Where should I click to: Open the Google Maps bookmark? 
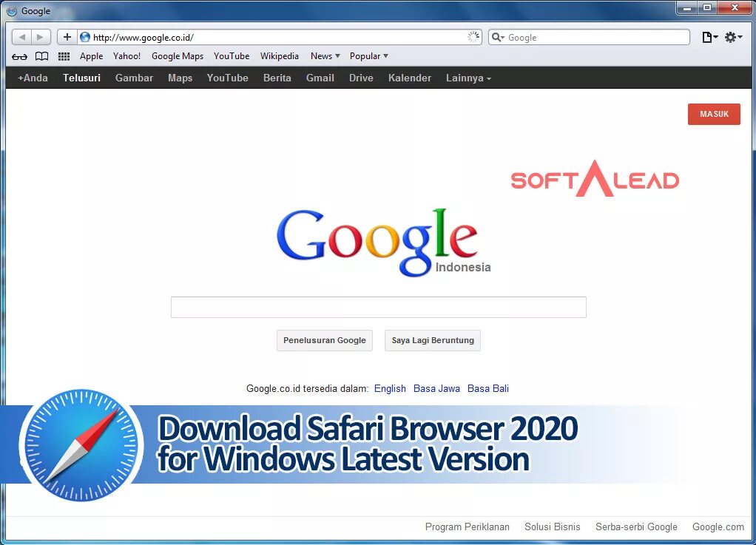[x=178, y=56]
